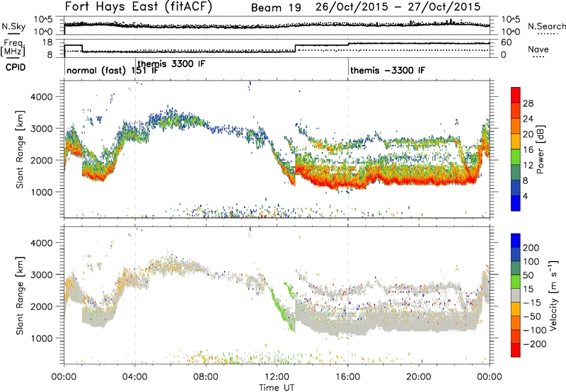Click the "themis -3300 IF" CPID label

click(x=388, y=70)
